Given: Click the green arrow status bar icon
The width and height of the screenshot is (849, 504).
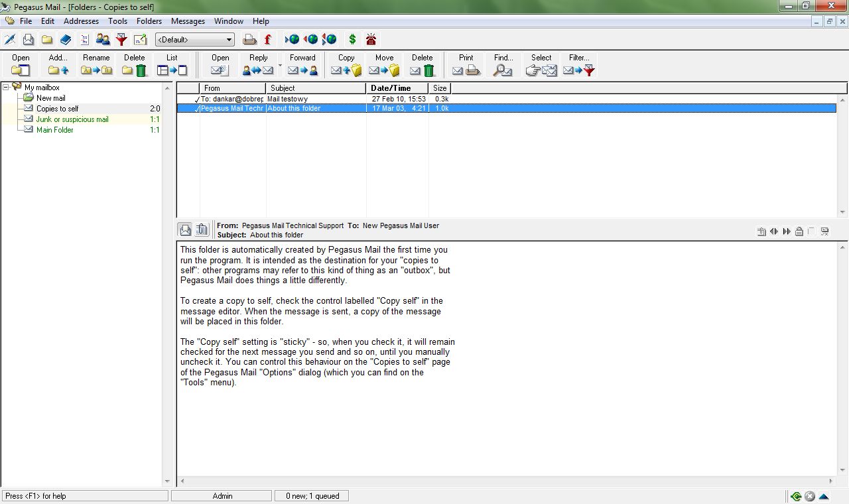Looking at the screenshot, I should click(795, 496).
